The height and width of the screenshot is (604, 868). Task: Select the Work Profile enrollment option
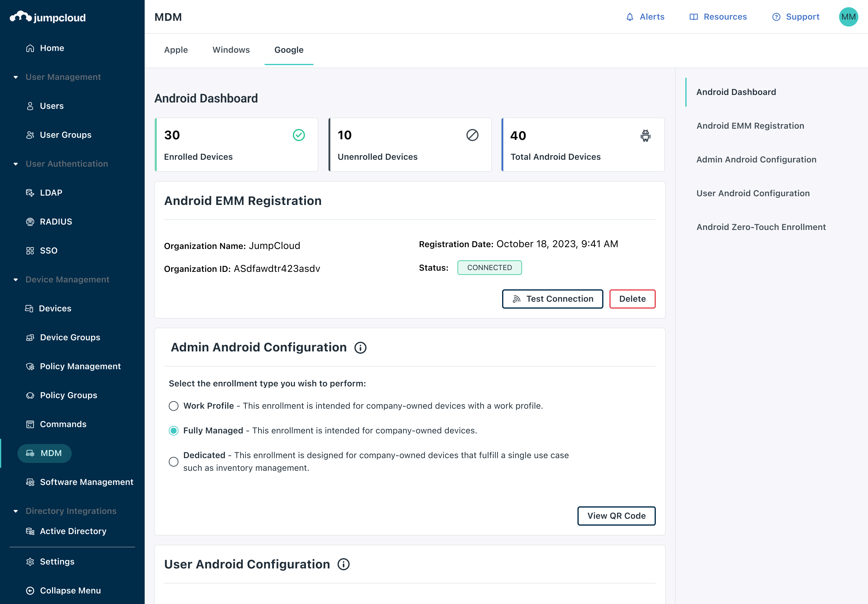click(x=174, y=406)
